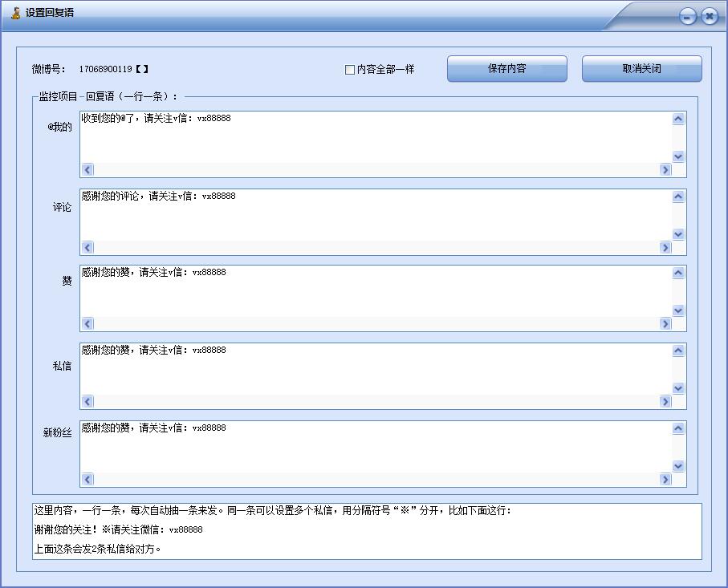The width and height of the screenshot is (728, 588).
Task: Click scroll-up arrow of 赞 box
Action: (x=678, y=273)
